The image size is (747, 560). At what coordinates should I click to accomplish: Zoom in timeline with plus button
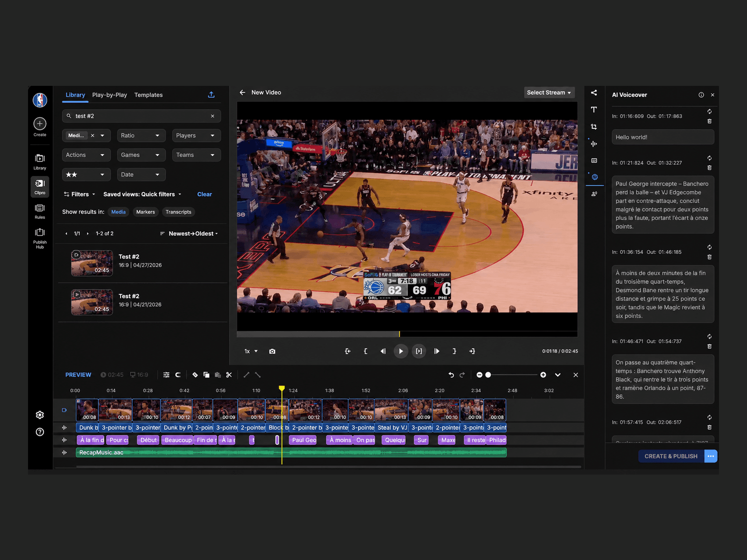tap(543, 375)
